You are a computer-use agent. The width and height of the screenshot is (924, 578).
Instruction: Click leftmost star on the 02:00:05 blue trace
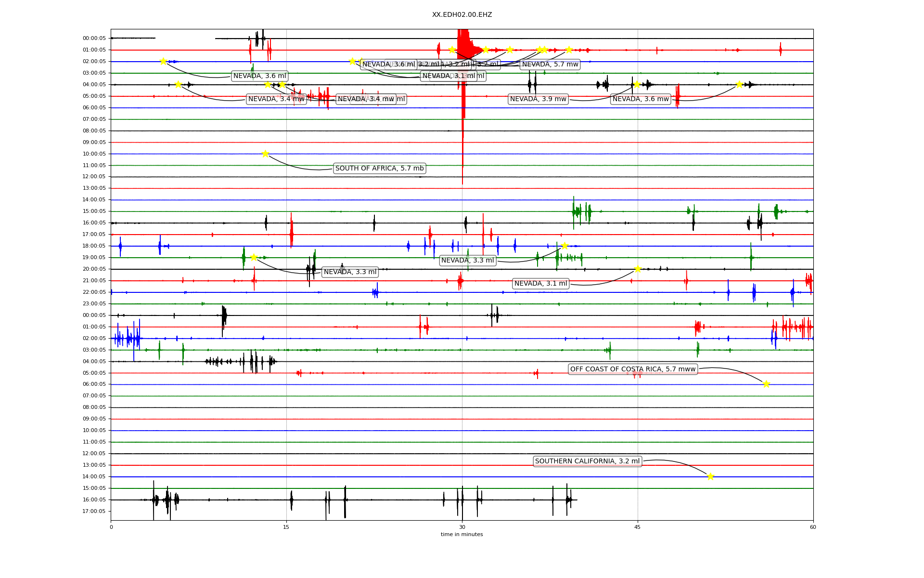[163, 61]
